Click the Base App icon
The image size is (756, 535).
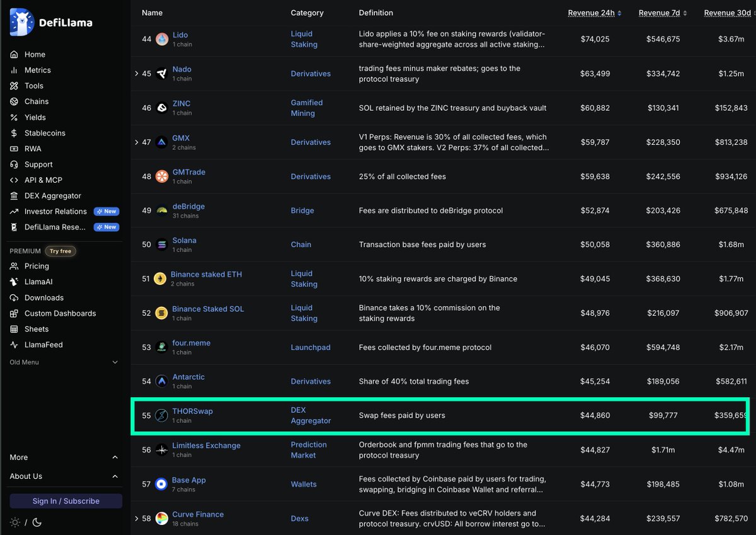pos(161,484)
